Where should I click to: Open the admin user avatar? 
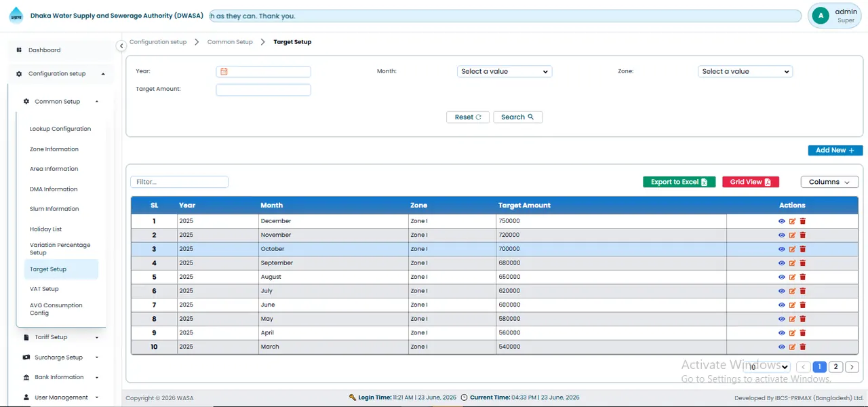point(821,16)
